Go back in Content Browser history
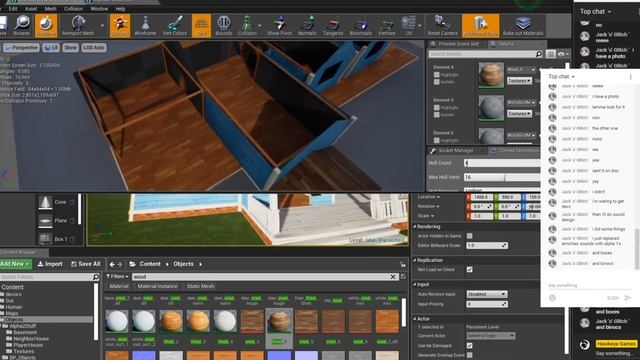The height and width of the screenshot is (360, 640). (112, 264)
